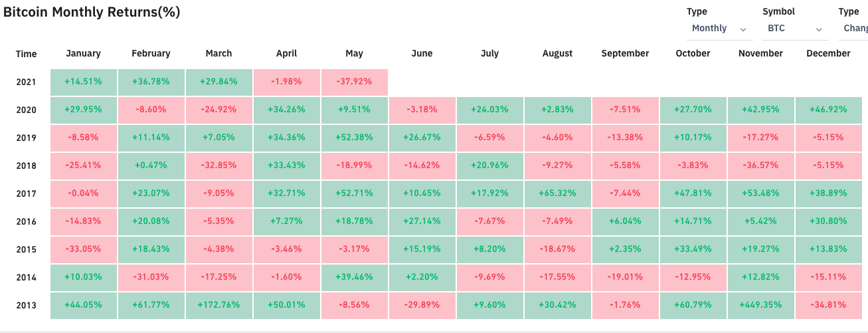Click the +65.32% August 2017 cell
This screenshot has width=868, height=333.
pyautogui.click(x=557, y=193)
